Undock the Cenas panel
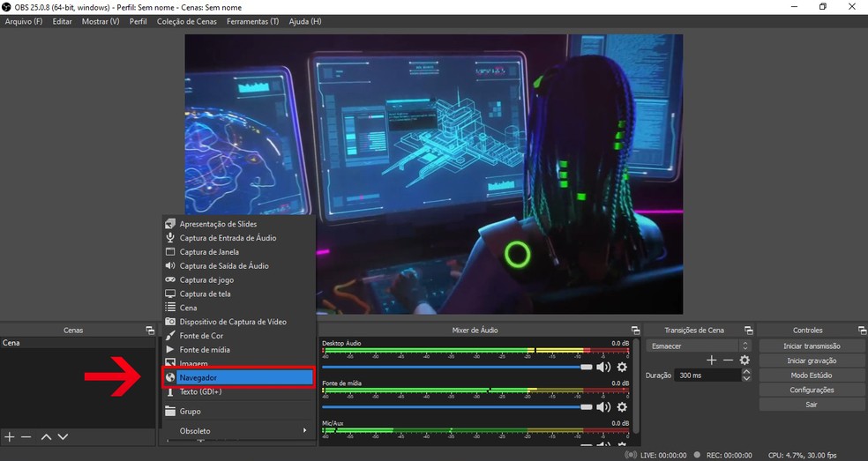The image size is (868, 461). click(x=150, y=331)
